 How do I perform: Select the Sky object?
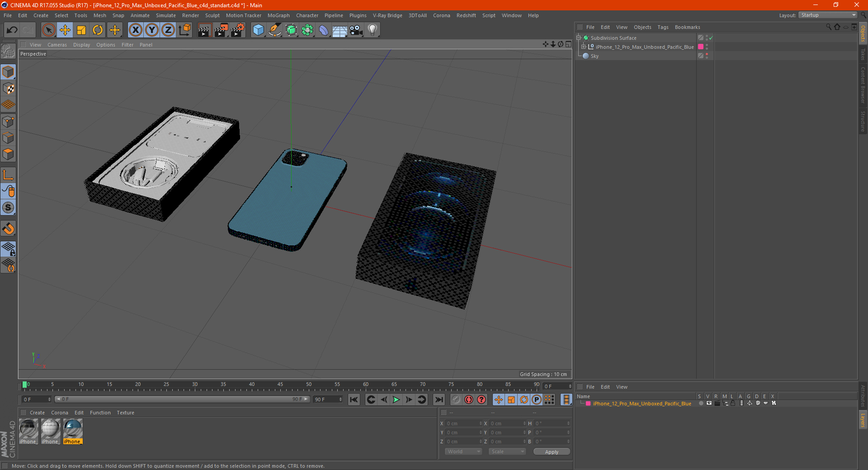(x=594, y=56)
